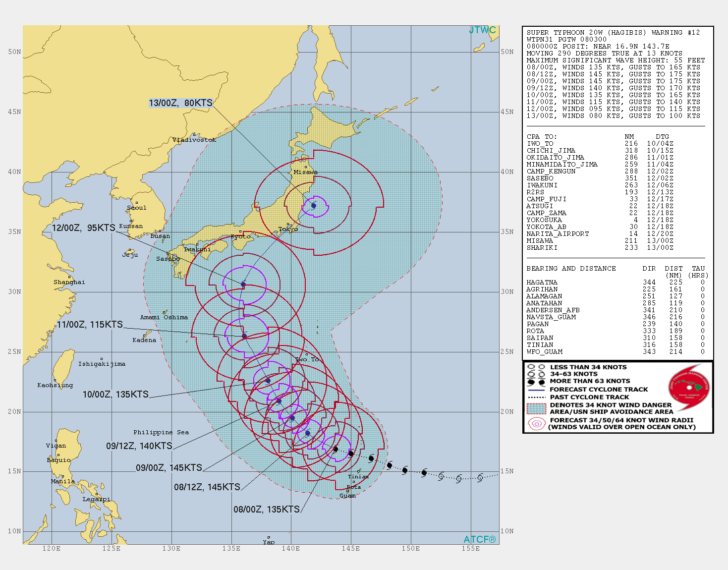Click the SHARIKI row in the CPA table
The image size is (728, 570).
[600, 247]
